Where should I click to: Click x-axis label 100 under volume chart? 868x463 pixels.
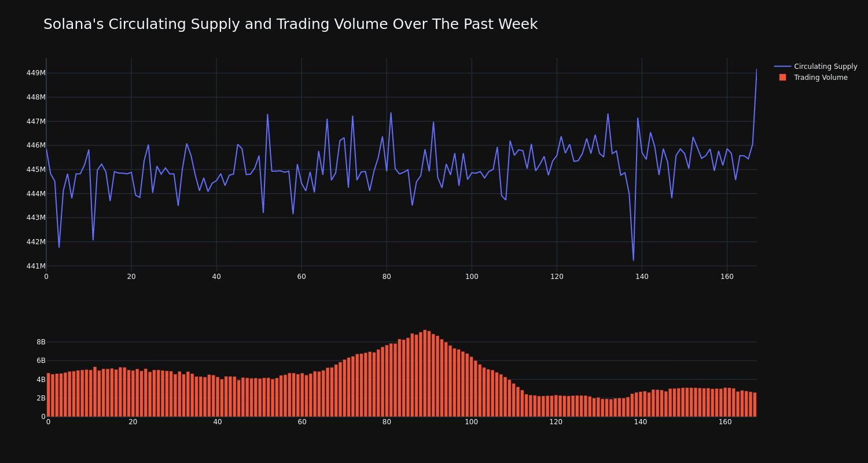tap(471, 422)
